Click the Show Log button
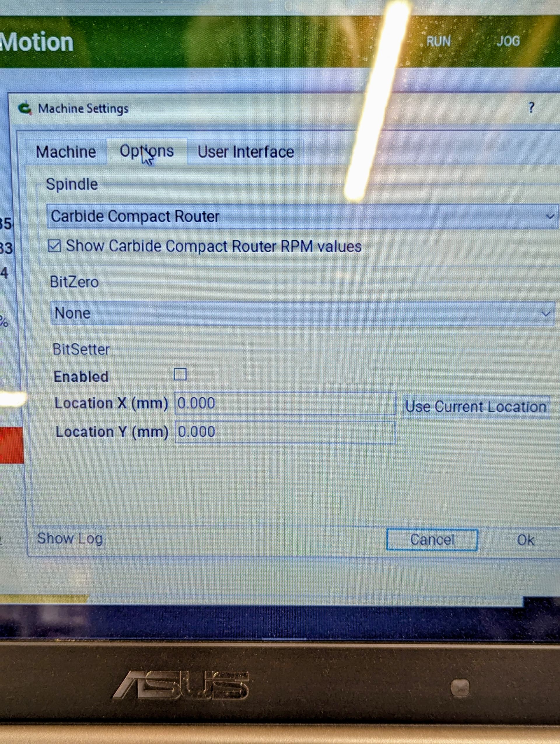560x744 pixels. [70, 539]
